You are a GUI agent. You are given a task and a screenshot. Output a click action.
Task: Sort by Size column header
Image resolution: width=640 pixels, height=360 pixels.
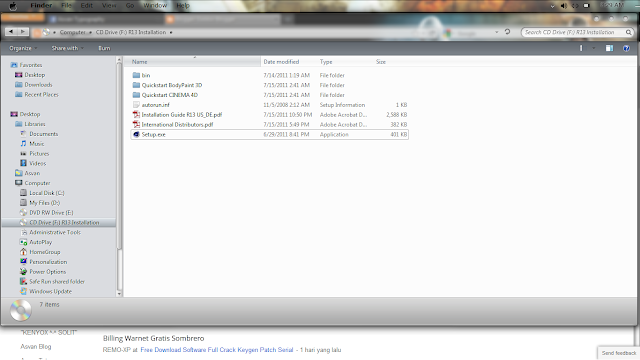click(391, 62)
